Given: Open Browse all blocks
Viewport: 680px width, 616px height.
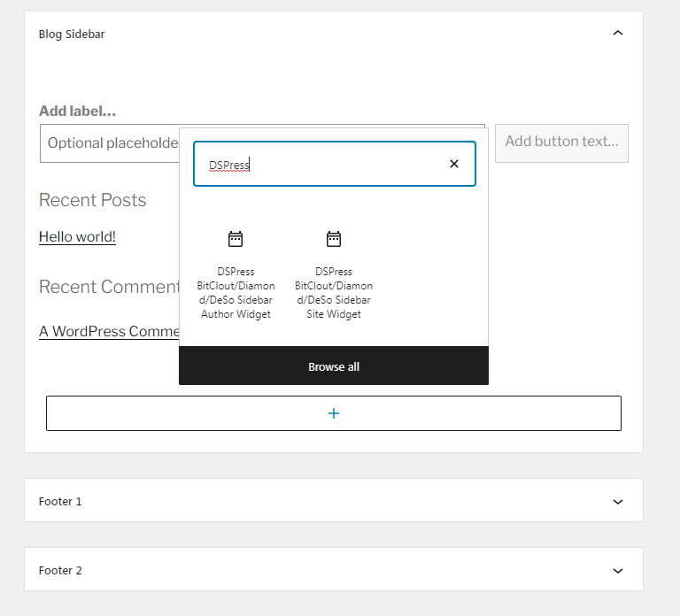Looking at the screenshot, I should (x=334, y=366).
